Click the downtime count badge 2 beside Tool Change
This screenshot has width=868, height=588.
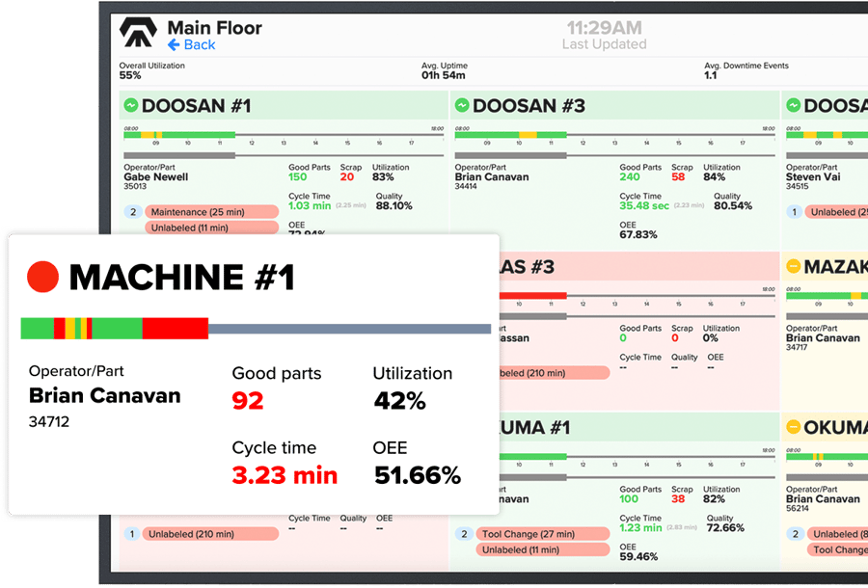(x=464, y=534)
